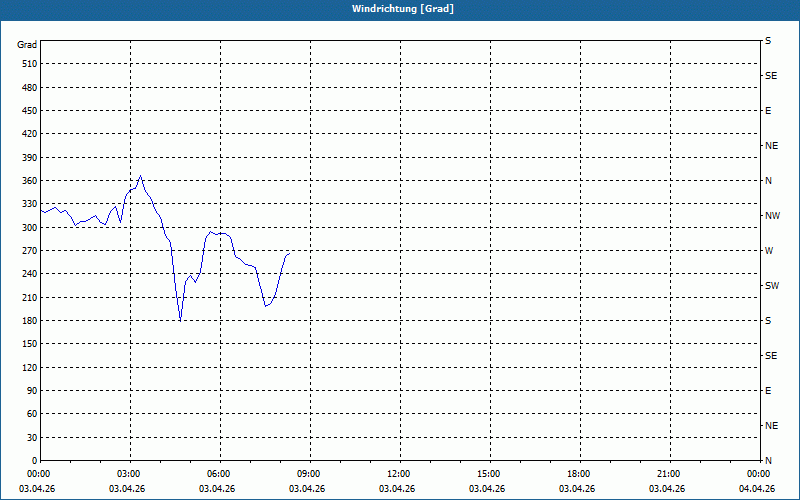This screenshot has height=500, width=800.
Task: Click the Grad axis unit label
Action: pyautogui.click(x=27, y=45)
